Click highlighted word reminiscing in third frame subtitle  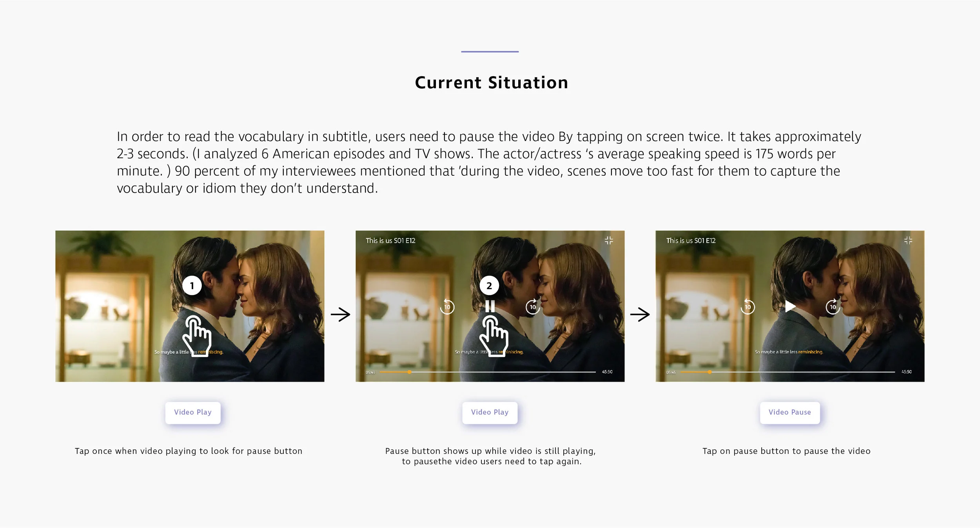coord(810,352)
